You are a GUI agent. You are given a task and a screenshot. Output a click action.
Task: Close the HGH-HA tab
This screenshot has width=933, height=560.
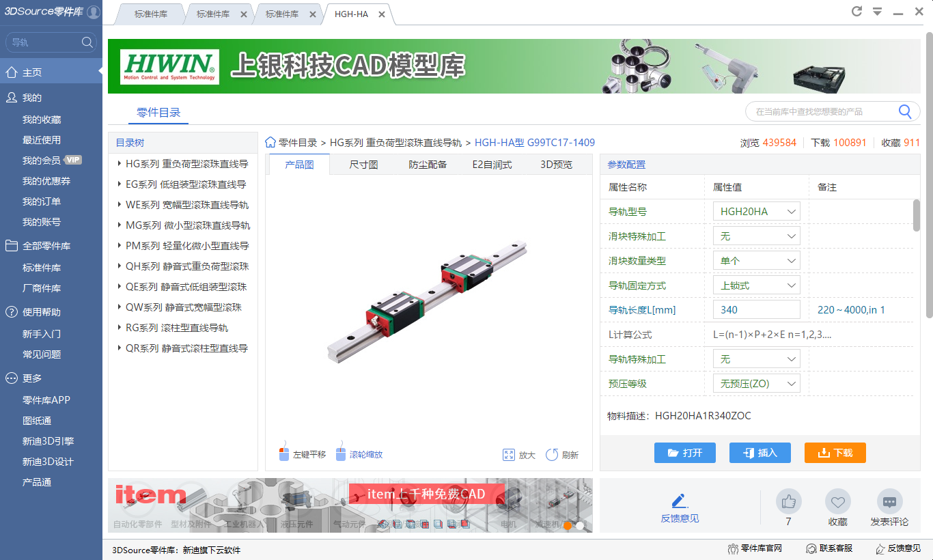[382, 14]
